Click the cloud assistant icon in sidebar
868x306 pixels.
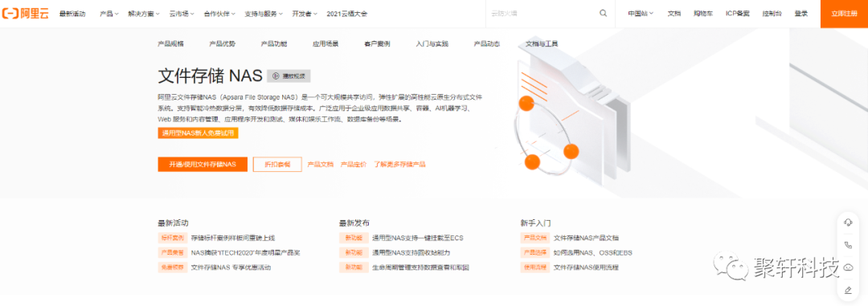848,267
